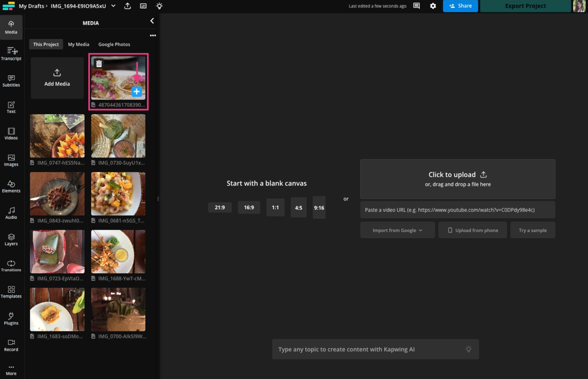
Task: Open the Plugins panel
Action: 11,318
